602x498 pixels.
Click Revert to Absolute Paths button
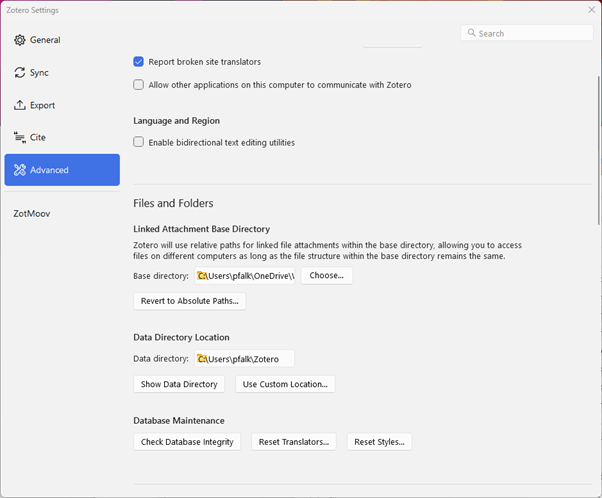pos(189,301)
